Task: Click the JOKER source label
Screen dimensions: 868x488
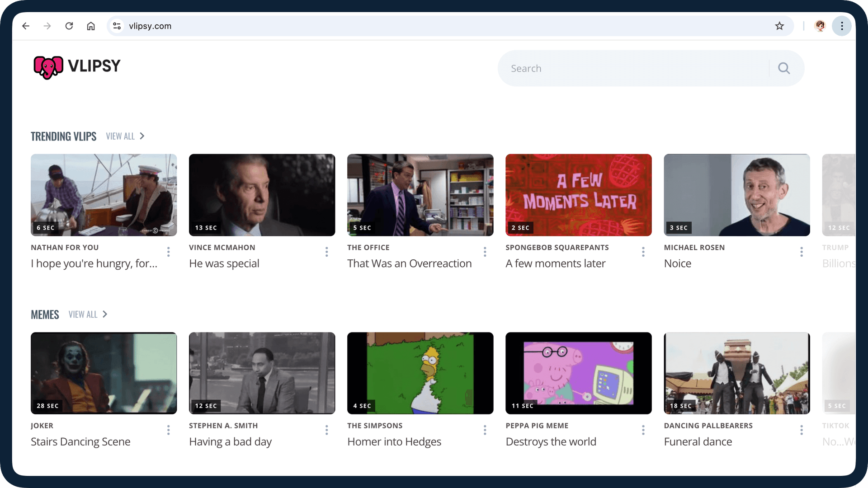Action: (x=42, y=426)
